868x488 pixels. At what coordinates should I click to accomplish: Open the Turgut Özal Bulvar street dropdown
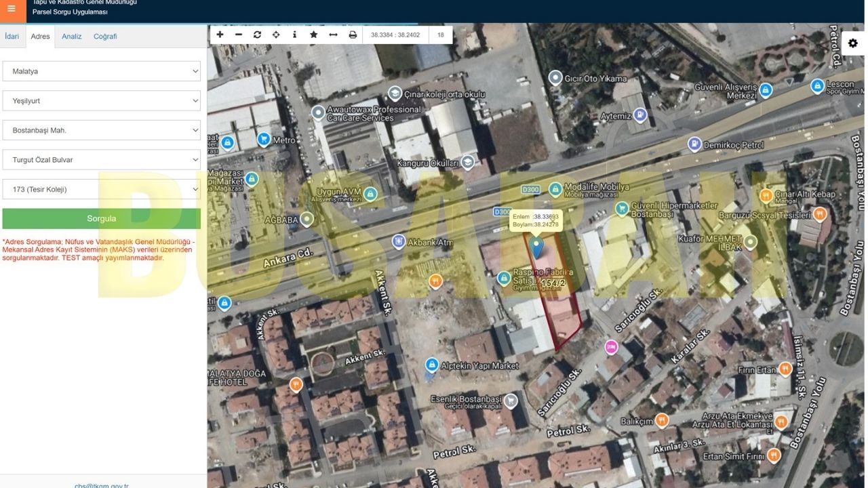tap(102, 160)
